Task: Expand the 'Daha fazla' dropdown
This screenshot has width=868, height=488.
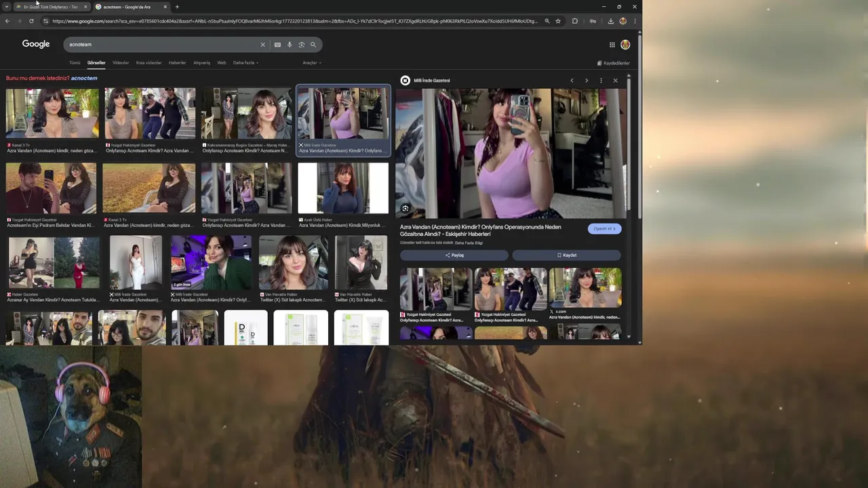Action: click(245, 63)
